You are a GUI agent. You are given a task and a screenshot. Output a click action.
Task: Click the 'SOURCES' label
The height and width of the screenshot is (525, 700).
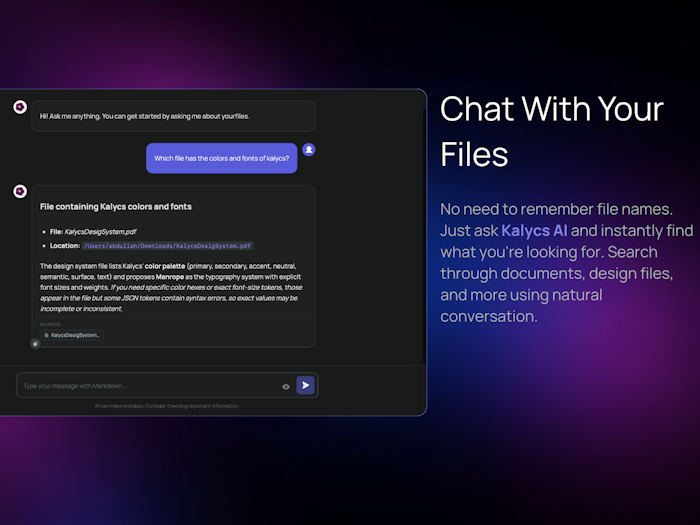50,325
